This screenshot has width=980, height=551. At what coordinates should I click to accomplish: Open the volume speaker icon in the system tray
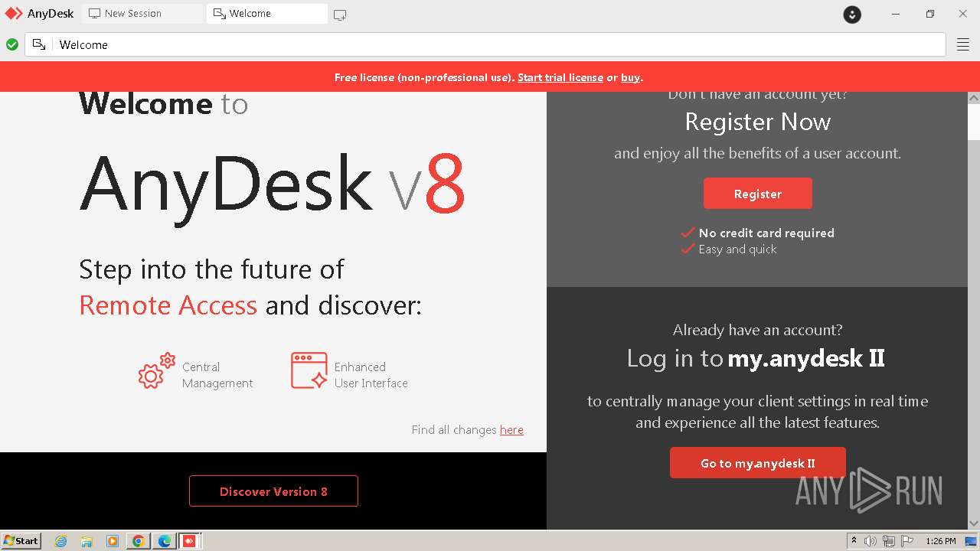(871, 541)
